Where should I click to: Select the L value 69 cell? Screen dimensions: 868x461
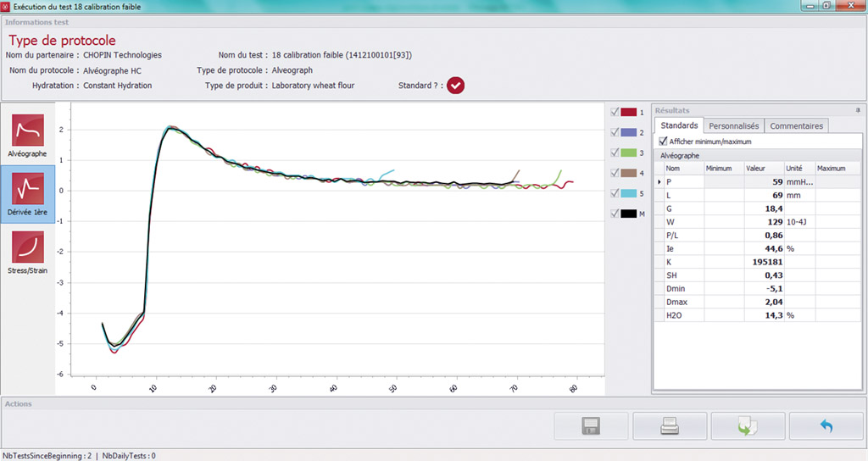coord(764,196)
